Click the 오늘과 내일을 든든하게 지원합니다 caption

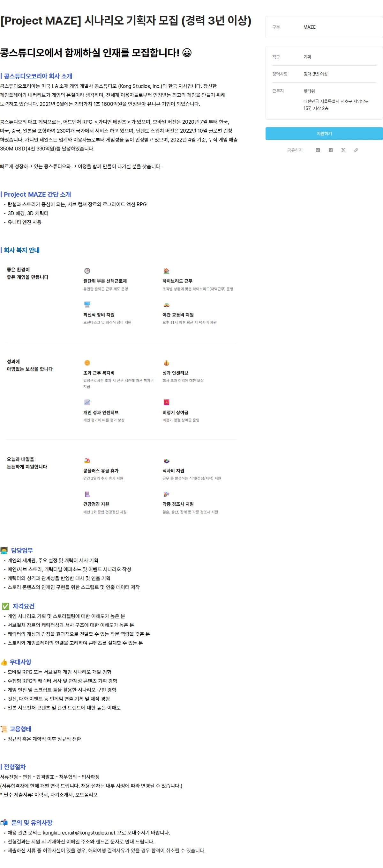pyautogui.click(x=27, y=463)
